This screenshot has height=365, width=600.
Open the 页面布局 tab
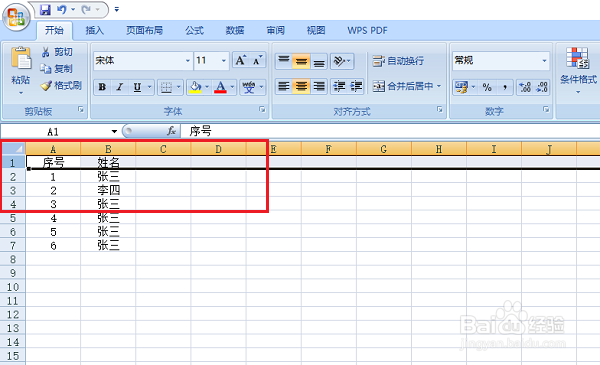coord(145,30)
